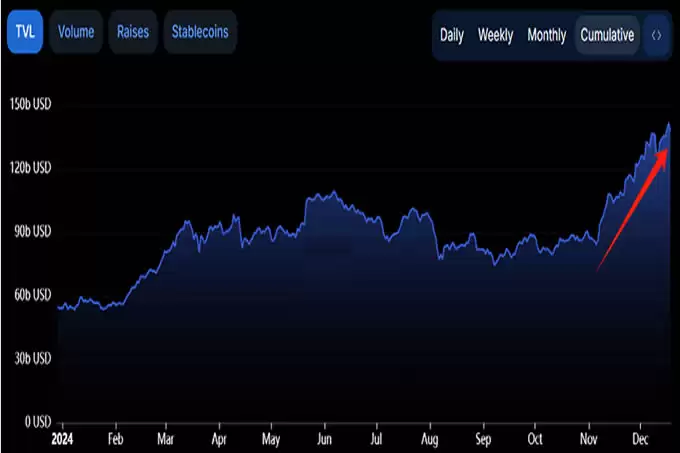680x453 pixels.
Task: Open the Raises tab
Action: tap(133, 32)
